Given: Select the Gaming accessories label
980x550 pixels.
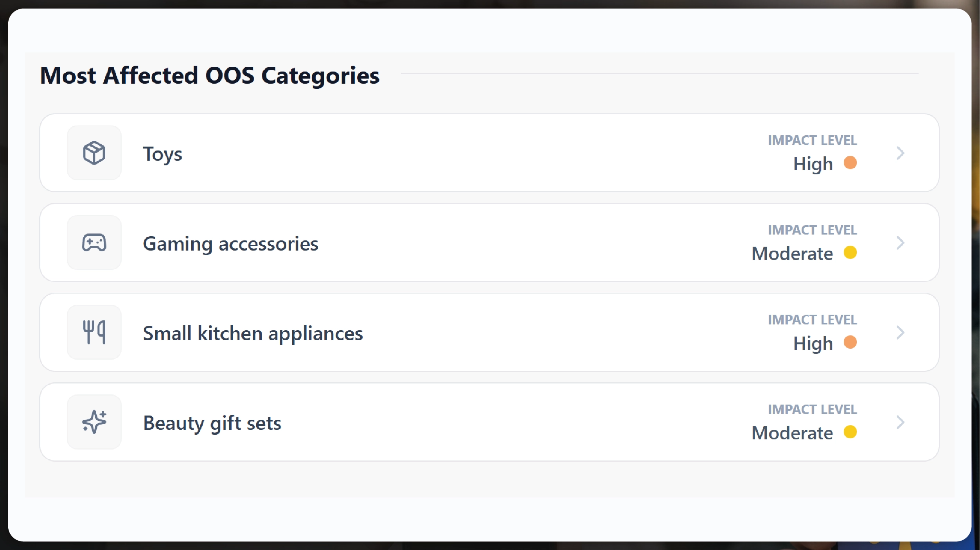Looking at the screenshot, I should [230, 244].
